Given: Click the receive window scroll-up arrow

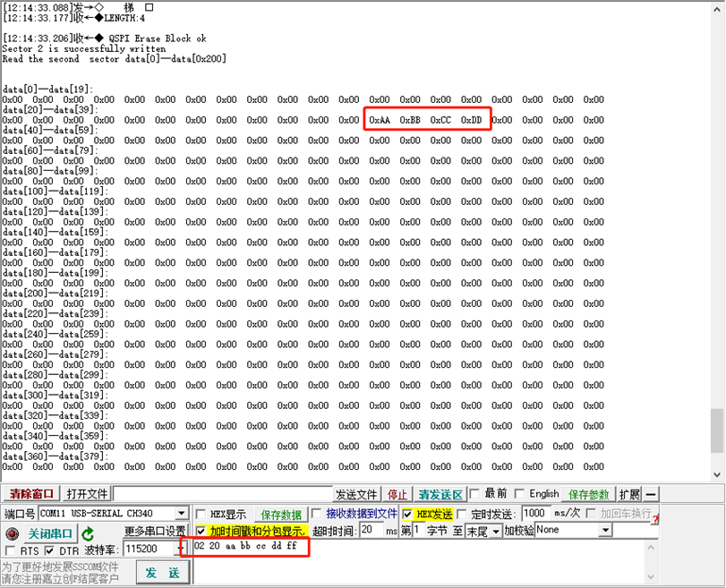Looking at the screenshot, I should point(717,9).
